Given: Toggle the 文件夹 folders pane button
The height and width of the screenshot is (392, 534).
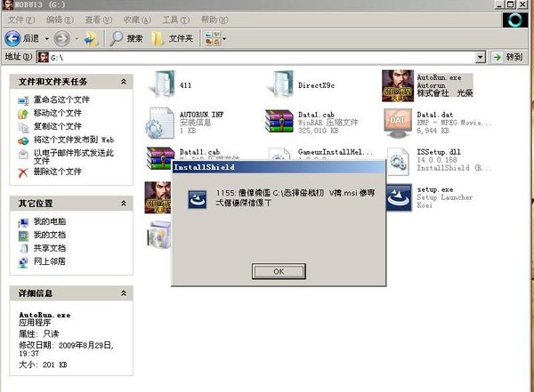Looking at the screenshot, I should 172,38.
